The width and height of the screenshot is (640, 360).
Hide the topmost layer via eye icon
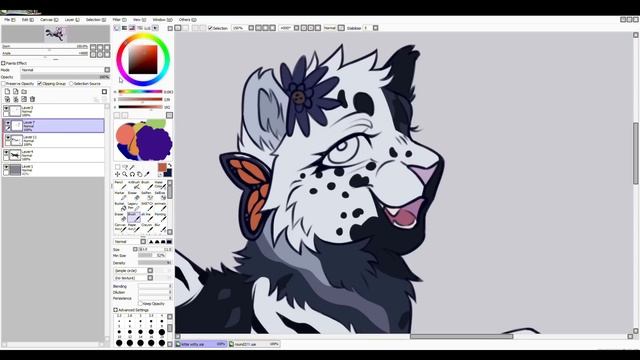(6, 108)
